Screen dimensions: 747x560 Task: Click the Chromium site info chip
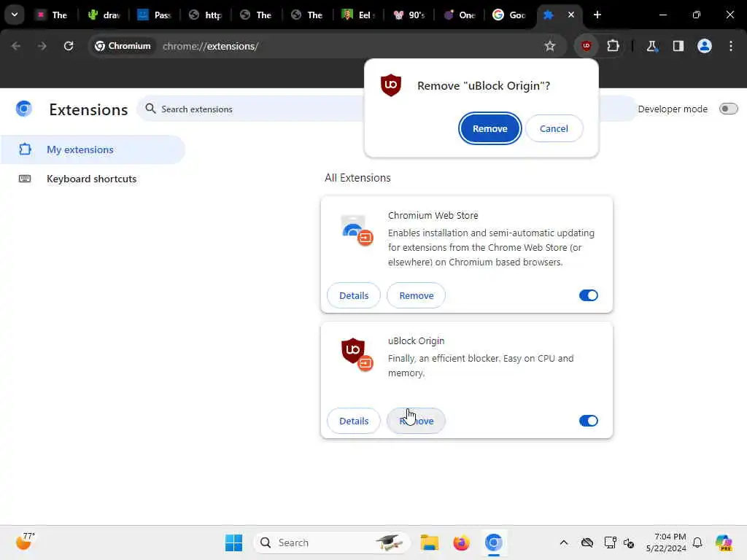[123, 46]
